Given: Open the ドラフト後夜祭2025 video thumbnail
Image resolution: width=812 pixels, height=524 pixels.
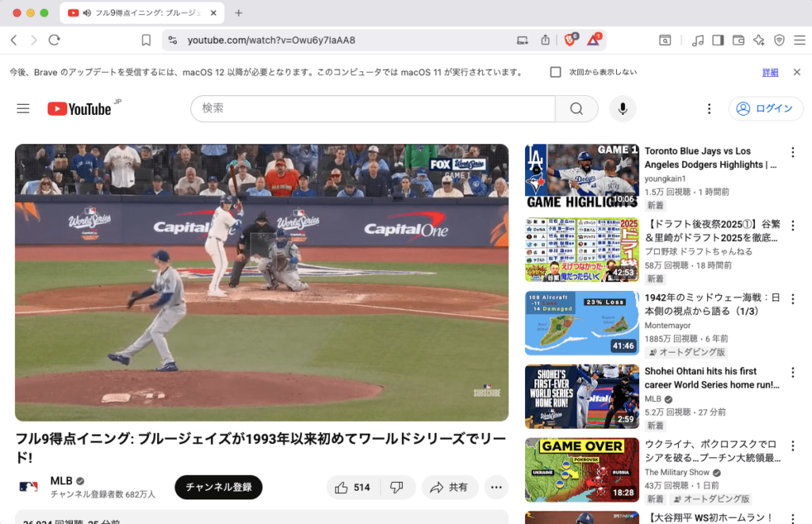Looking at the screenshot, I should click(x=582, y=250).
